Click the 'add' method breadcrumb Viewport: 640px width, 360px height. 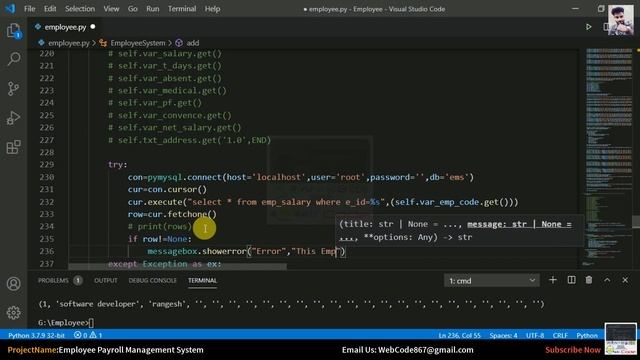tap(193, 43)
